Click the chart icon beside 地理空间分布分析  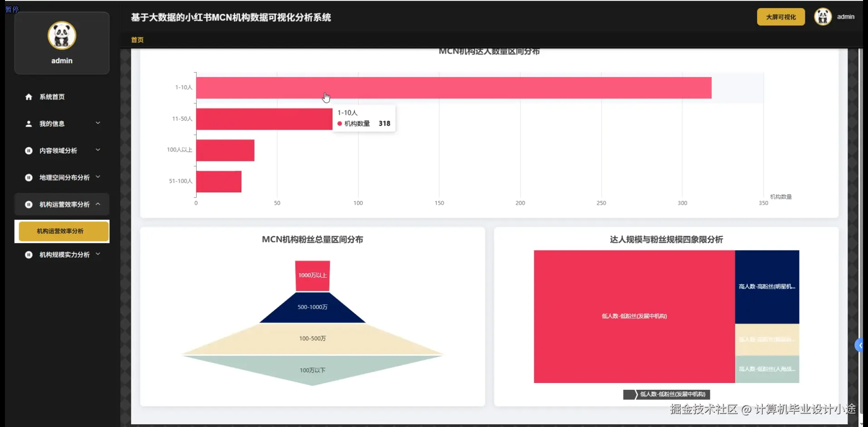(x=28, y=177)
